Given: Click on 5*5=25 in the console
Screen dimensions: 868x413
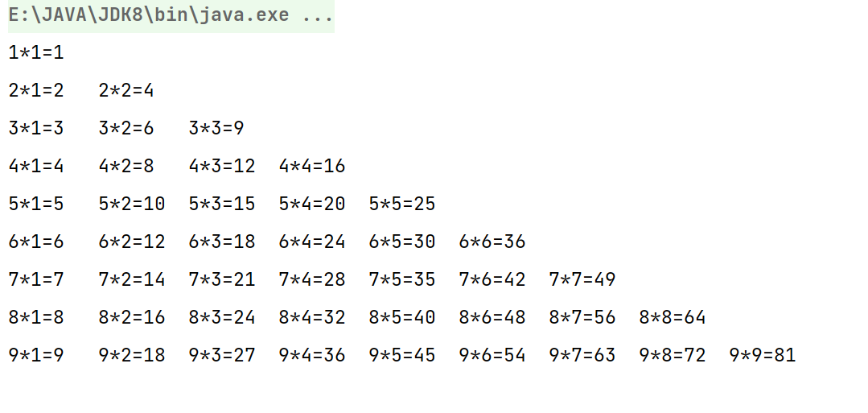Looking at the screenshot, I should coord(402,204).
